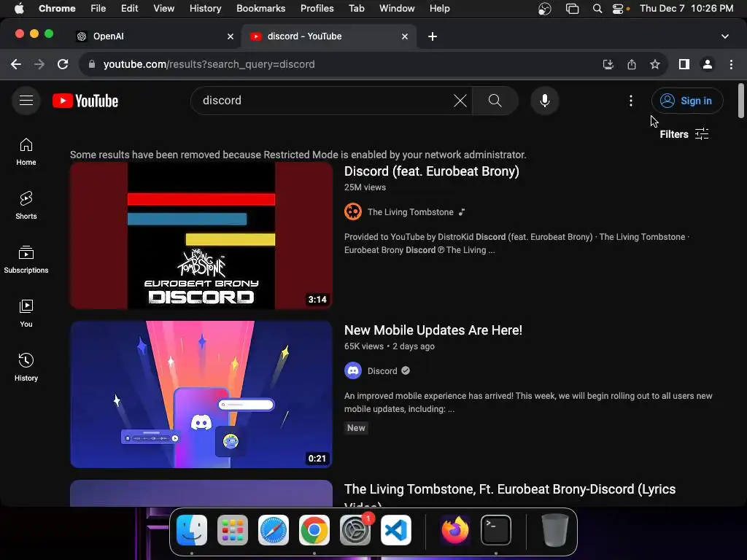The image size is (747, 560).
Task: Open Terminal from the Dock
Action: coord(496,530)
